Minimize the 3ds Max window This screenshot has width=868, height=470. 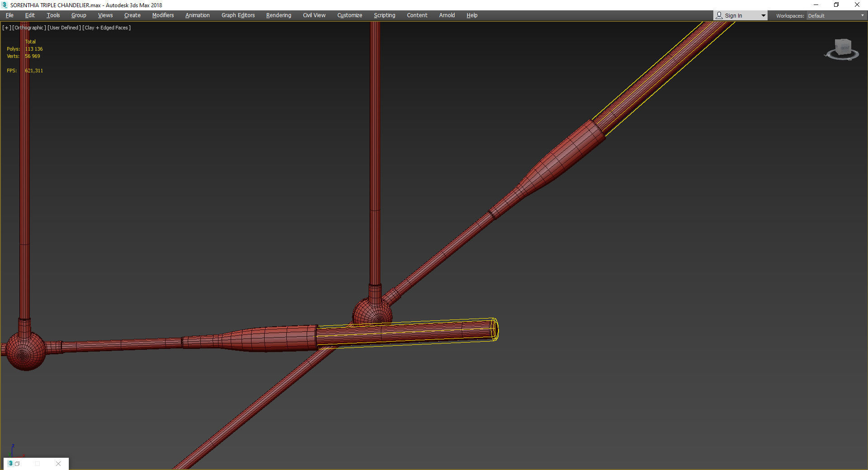pyautogui.click(x=816, y=5)
